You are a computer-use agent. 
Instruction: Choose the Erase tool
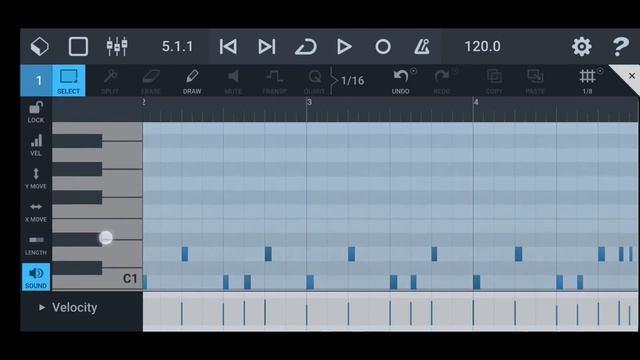tap(151, 82)
